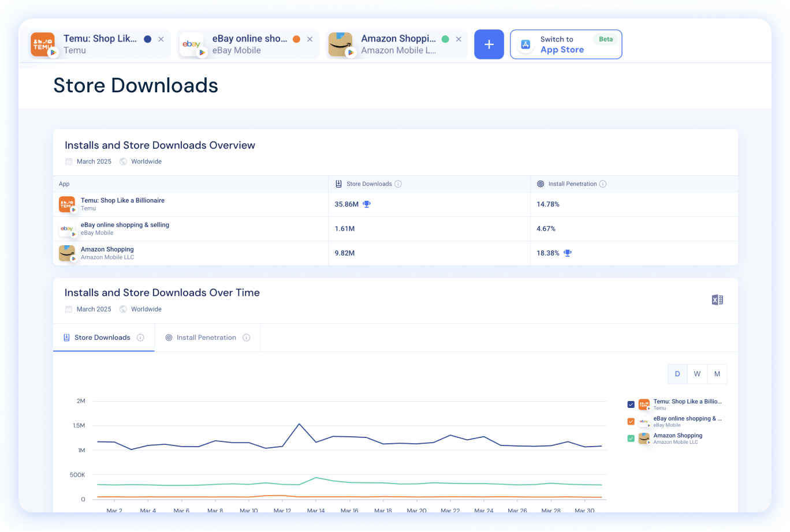The image size is (790, 532).
Task: Uncheck Temu in the chart legend
Action: [631, 404]
